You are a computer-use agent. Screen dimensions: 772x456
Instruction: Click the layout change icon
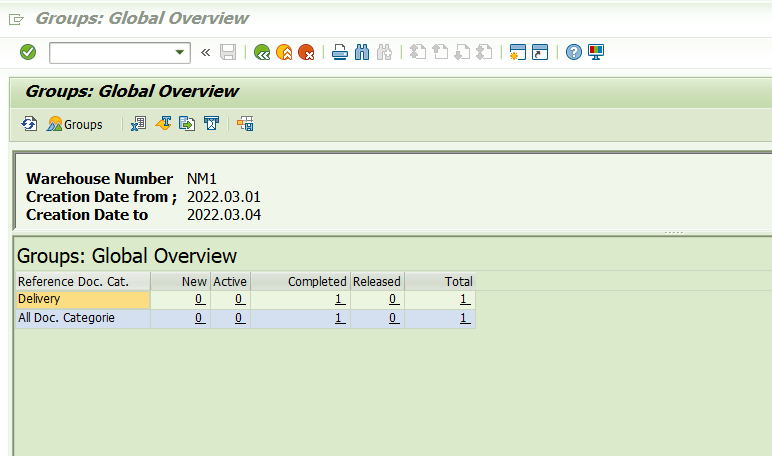point(245,124)
